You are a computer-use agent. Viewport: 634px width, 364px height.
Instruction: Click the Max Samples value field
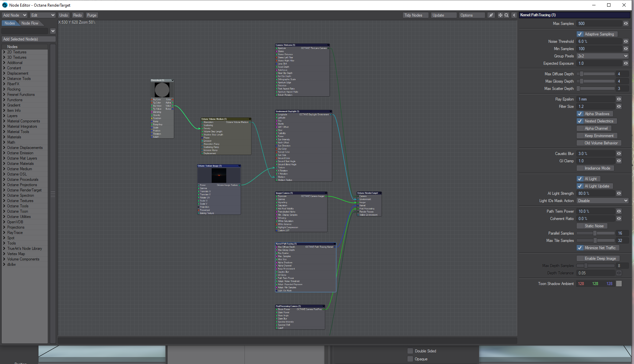point(599,24)
